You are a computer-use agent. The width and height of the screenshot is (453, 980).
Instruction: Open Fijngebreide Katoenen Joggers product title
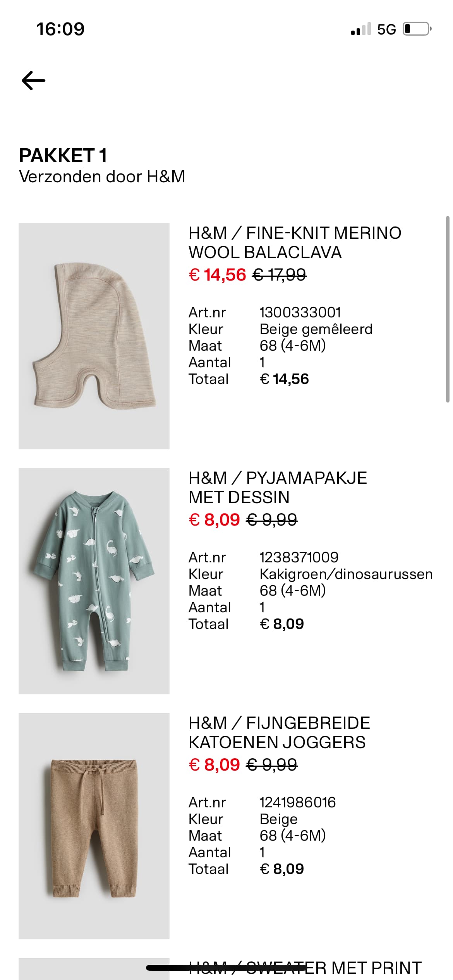pyautogui.click(x=279, y=732)
